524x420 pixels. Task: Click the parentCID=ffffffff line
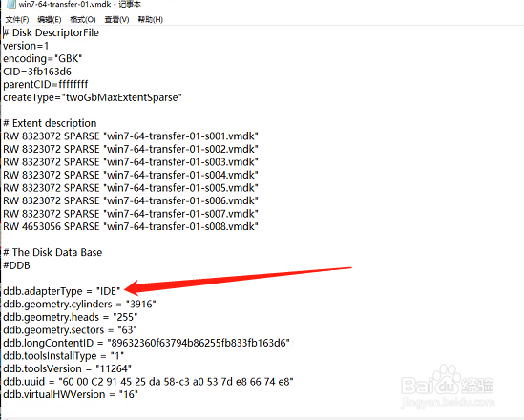click(x=46, y=85)
